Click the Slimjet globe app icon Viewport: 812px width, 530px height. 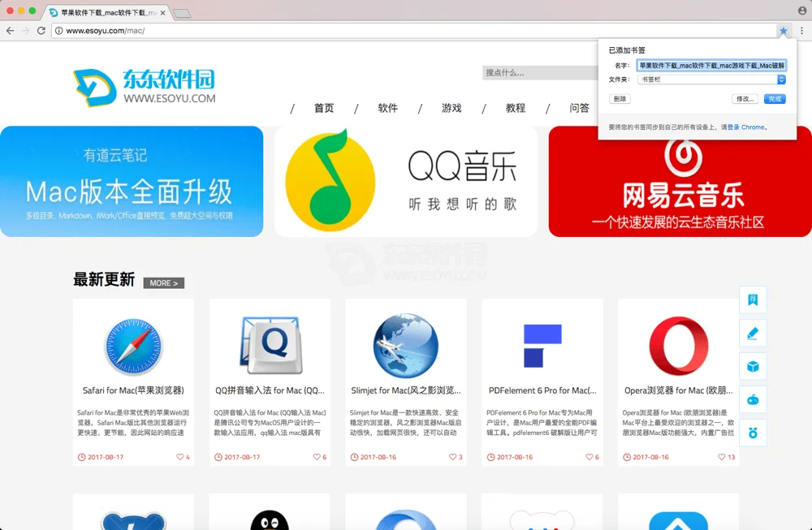(x=406, y=345)
